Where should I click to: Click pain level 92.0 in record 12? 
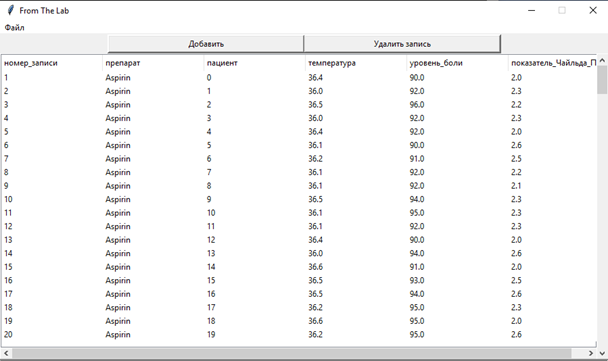point(417,226)
